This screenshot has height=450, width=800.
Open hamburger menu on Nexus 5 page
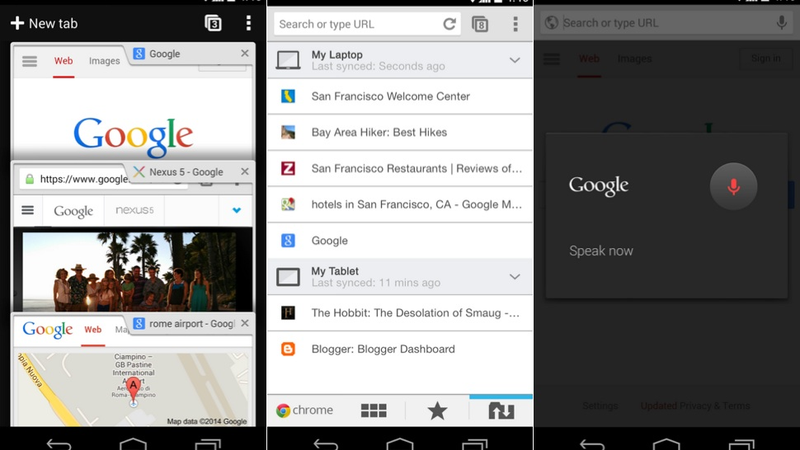(28, 210)
